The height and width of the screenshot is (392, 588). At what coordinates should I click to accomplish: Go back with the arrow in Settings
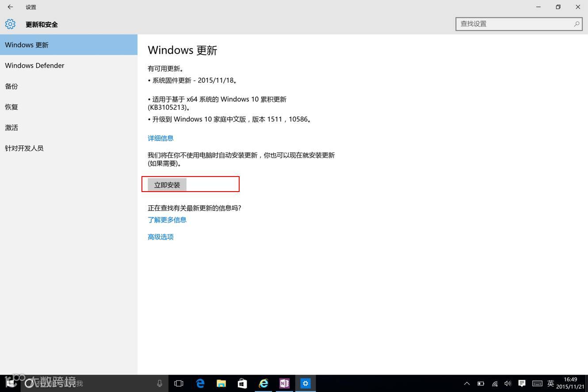(x=10, y=7)
